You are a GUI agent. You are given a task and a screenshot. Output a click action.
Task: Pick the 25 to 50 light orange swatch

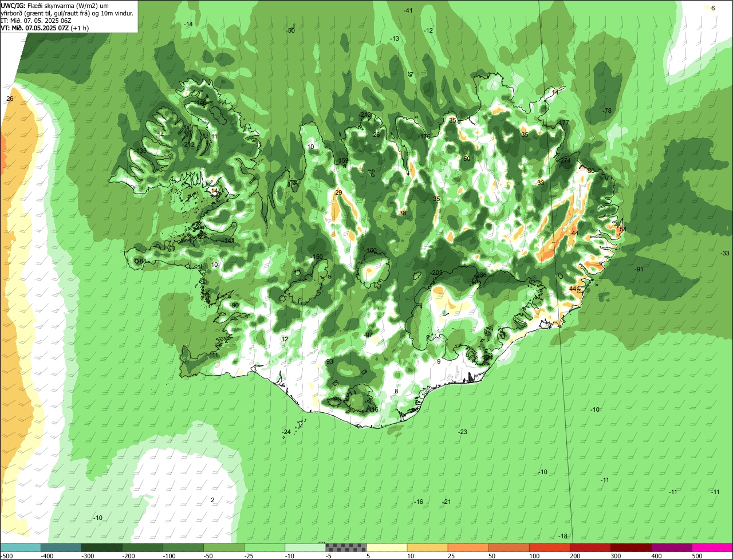(x=467, y=548)
